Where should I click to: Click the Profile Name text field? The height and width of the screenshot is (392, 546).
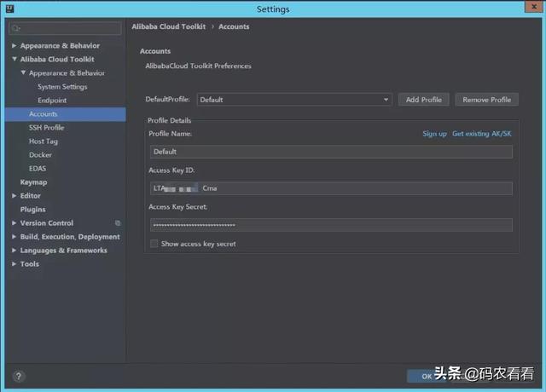point(330,152)
